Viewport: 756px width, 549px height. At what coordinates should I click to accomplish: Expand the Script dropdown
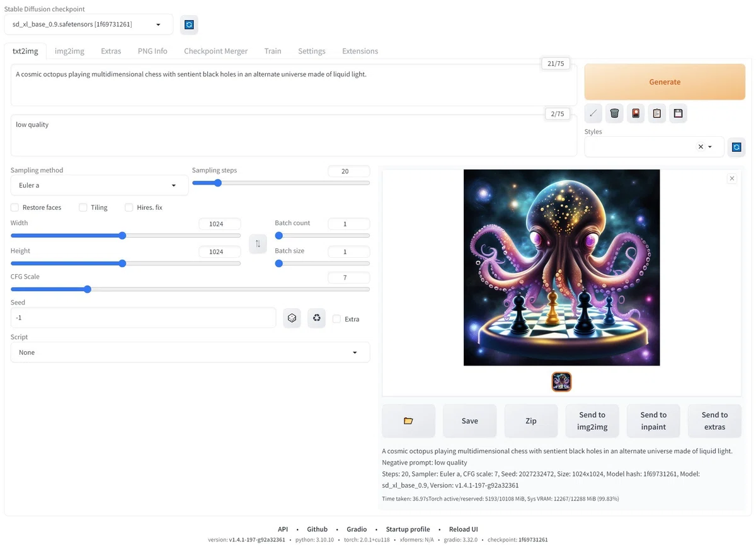point(190,352)
